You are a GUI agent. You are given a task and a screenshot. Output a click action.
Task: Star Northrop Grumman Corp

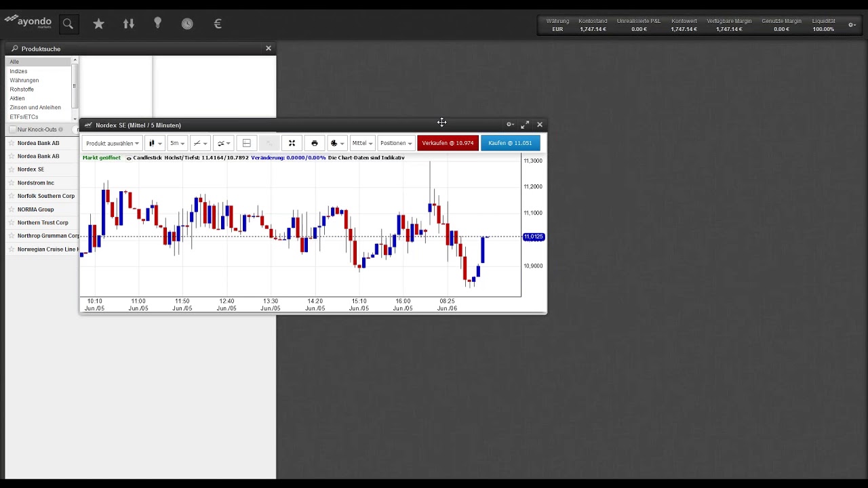click(12, 236)
